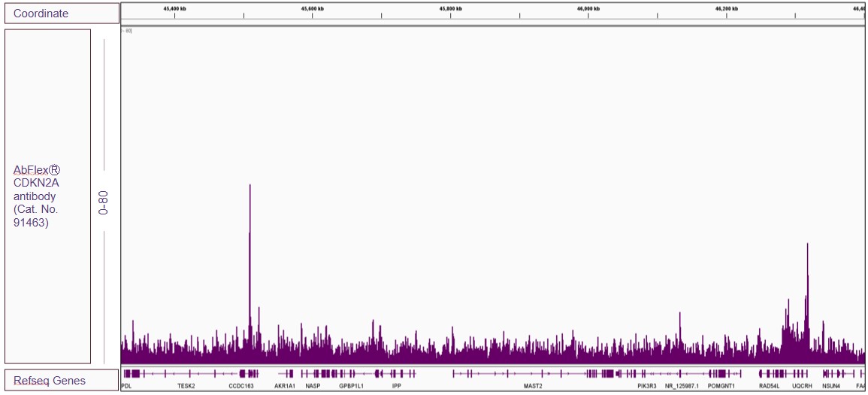
Task: Select the IPP gene label
Action: click(396, 385)
